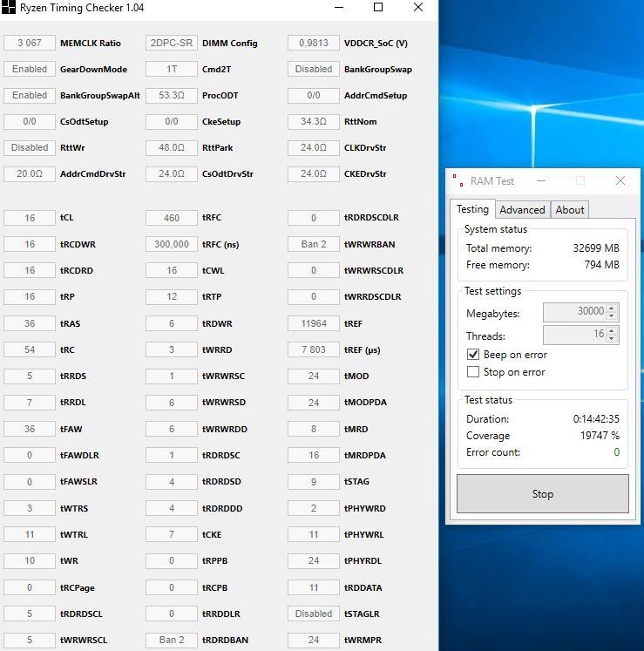The image size is (644, 651).
Task: Click the tWRWRBAN value box
Action: pyautogui.click(x=314, y=244)
